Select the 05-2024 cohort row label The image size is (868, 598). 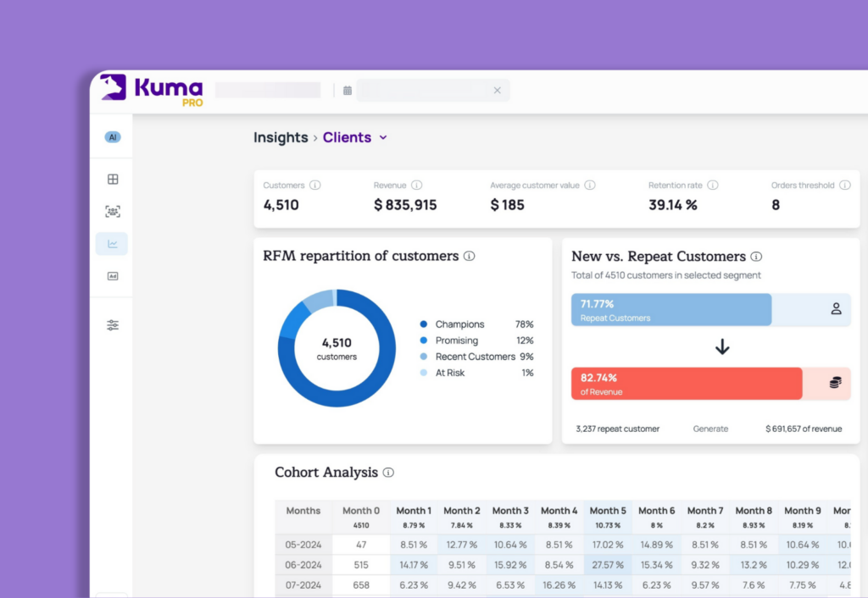pos(303,545)
